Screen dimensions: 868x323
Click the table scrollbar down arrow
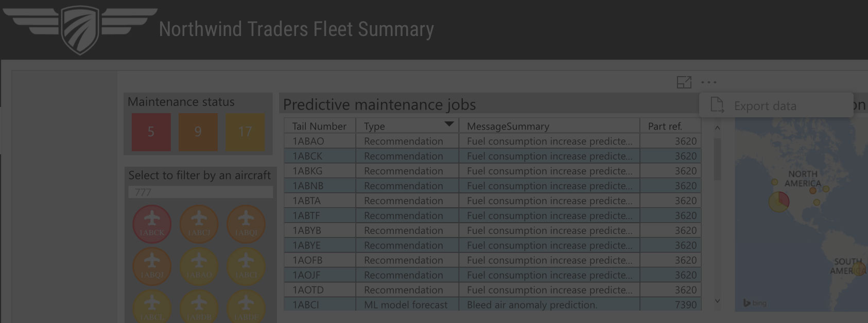click(x=717, y=301)
